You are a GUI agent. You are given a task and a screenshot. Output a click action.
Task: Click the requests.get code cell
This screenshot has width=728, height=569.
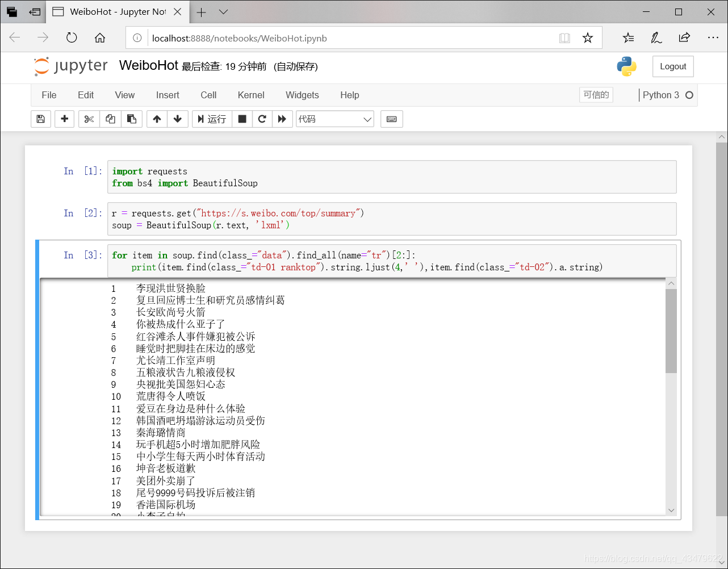tap(392, 219)
